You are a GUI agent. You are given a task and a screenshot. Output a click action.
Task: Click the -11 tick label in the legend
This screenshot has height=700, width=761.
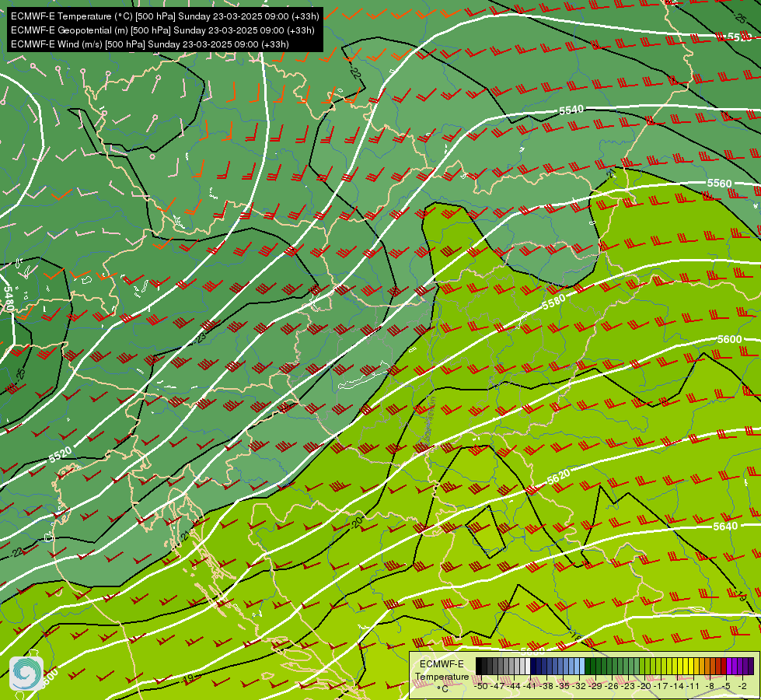pyautogui.click(x=693, y=686)
